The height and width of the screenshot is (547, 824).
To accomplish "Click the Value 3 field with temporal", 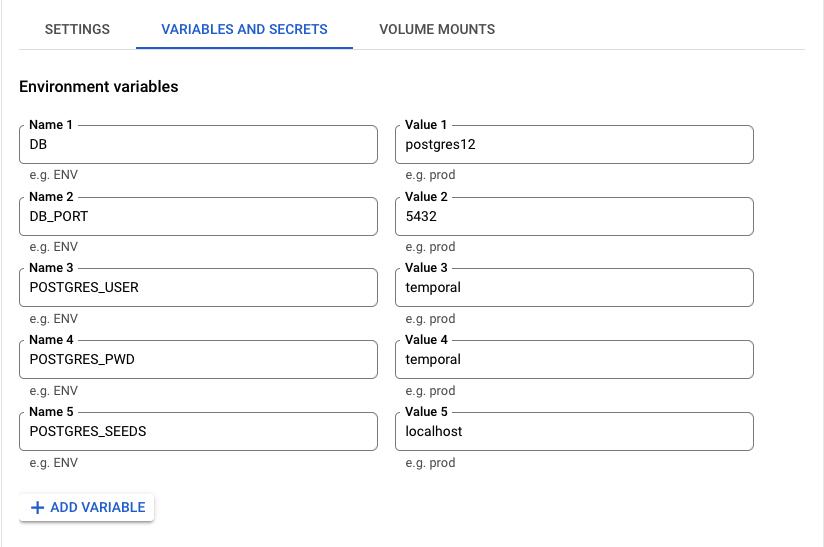I will click(x=574, y=288).
